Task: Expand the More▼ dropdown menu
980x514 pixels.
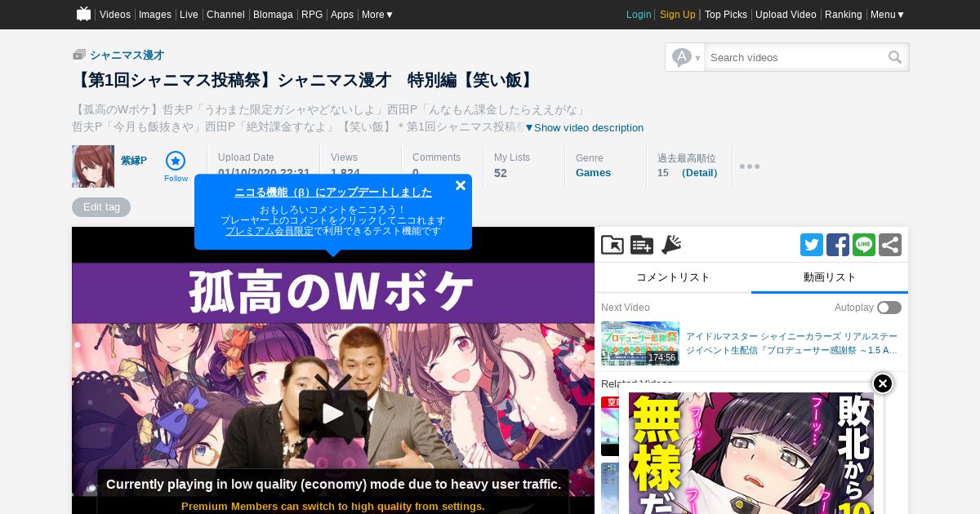Action: (377, 15)
